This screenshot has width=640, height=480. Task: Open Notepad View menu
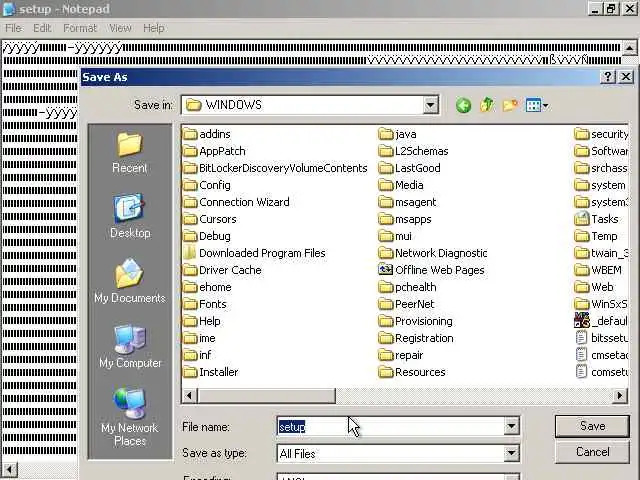tap(120, 28)
